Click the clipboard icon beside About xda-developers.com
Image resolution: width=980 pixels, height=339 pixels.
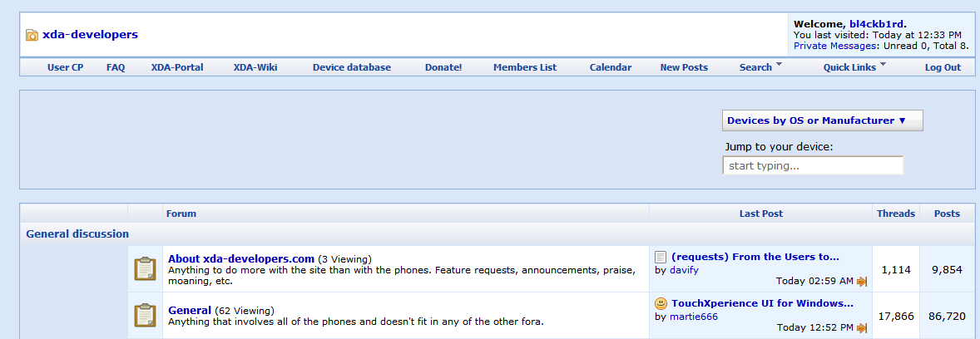(145, 269)
